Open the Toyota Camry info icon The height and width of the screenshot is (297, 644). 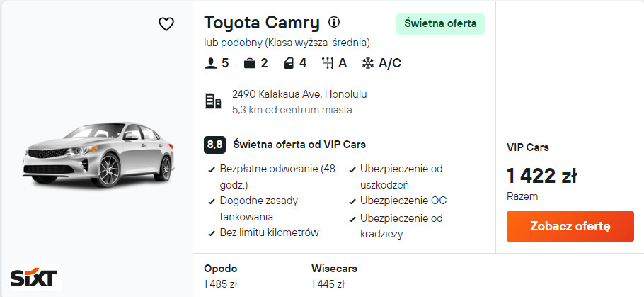[x=334, y=22]
